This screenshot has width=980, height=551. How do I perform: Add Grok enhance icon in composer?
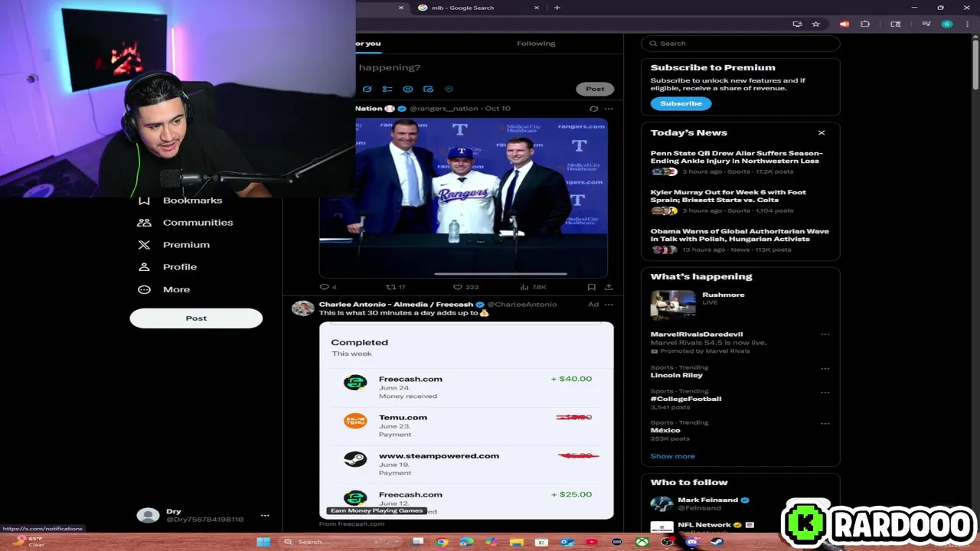pos(367,89)
